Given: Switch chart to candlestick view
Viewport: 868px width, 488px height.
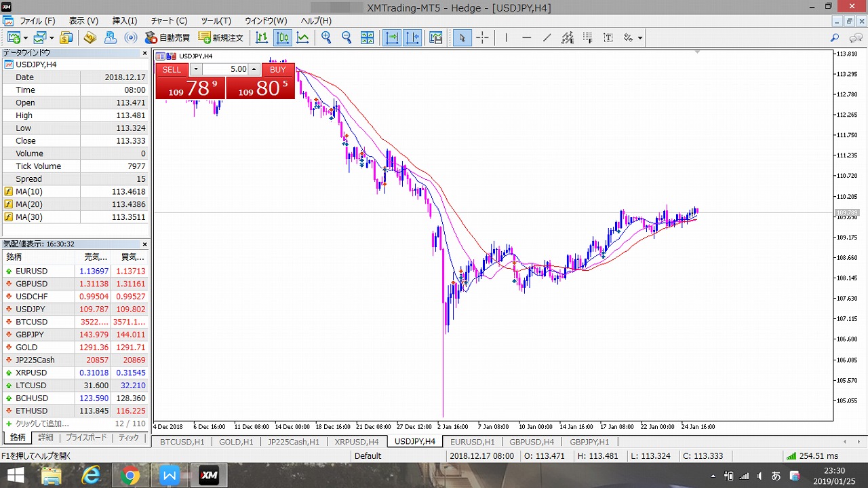Looking at the screenshot, I should point(283,38).
